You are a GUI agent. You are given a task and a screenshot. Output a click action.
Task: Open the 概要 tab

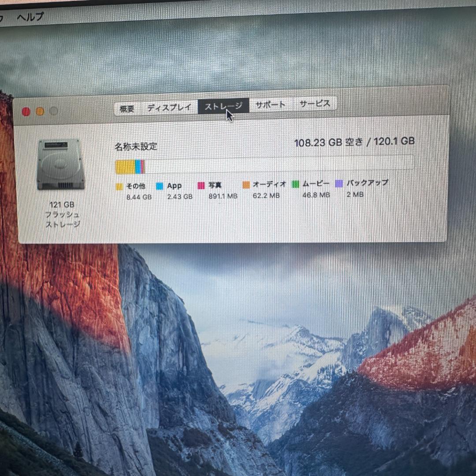128,107
